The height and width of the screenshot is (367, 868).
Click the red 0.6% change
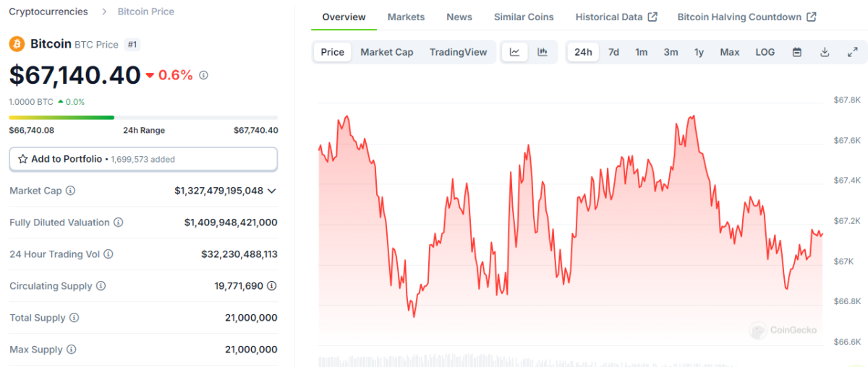pos(169,75)
